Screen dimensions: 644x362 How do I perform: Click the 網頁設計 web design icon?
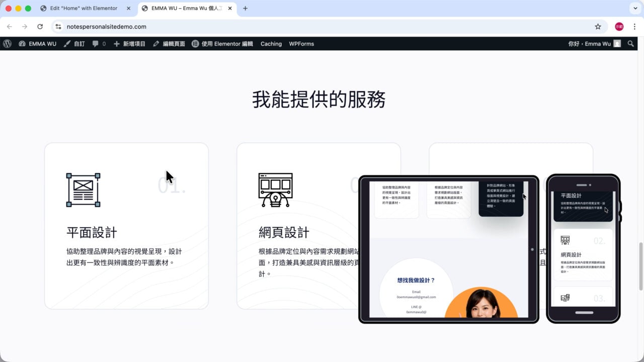pos(275,190)
